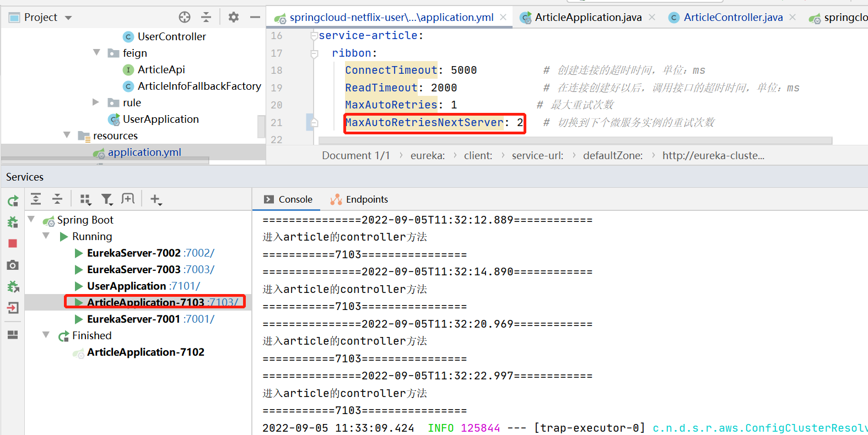868x435 pixels.
Task: Open the Group By icon in Services toolbar
Action: click(85, 199)
